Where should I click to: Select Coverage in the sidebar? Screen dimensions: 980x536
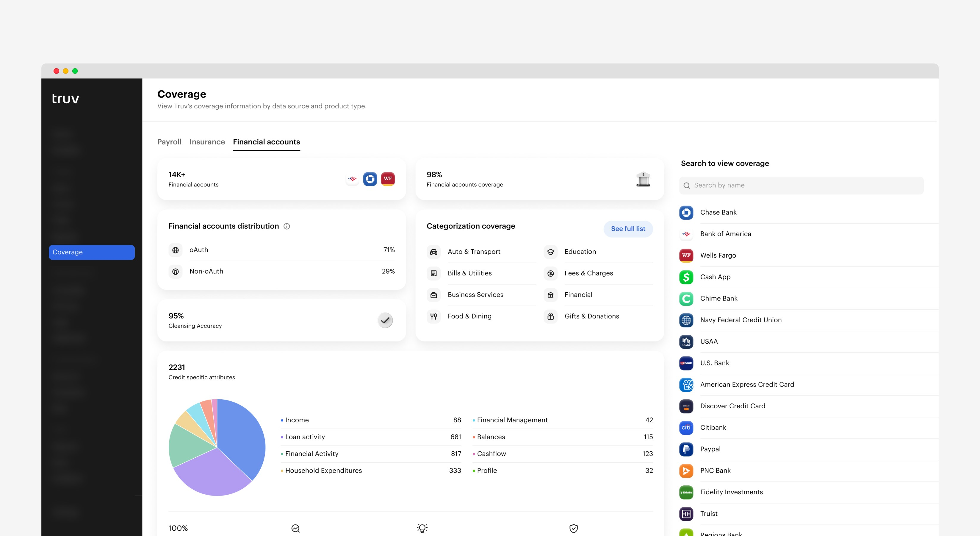pyautogui.click(x=92, y=253)
